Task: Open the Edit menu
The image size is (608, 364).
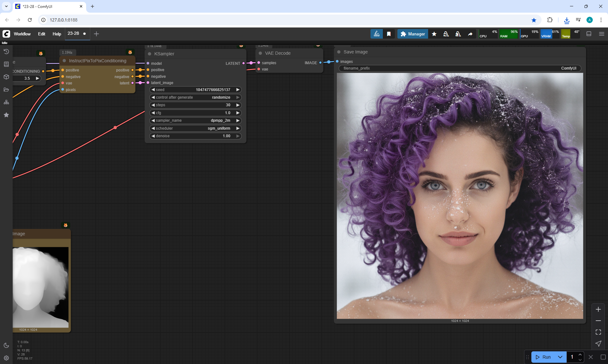Action: click(41, 34)
